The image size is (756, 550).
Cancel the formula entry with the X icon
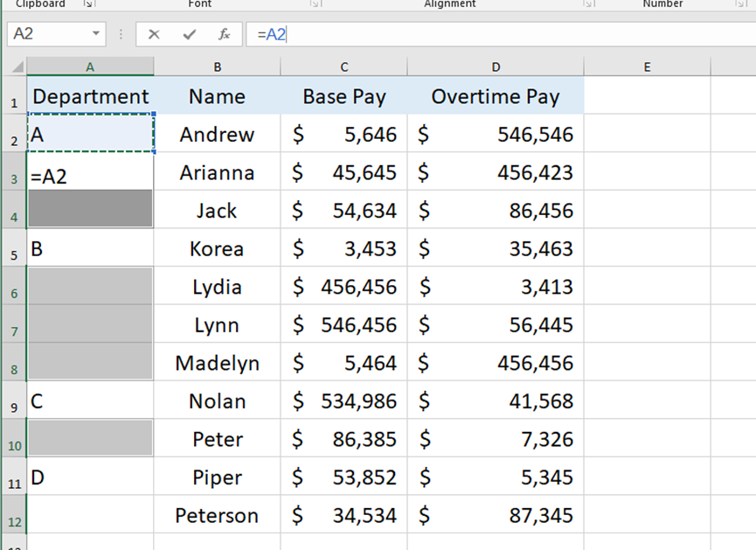click(154, 34)
